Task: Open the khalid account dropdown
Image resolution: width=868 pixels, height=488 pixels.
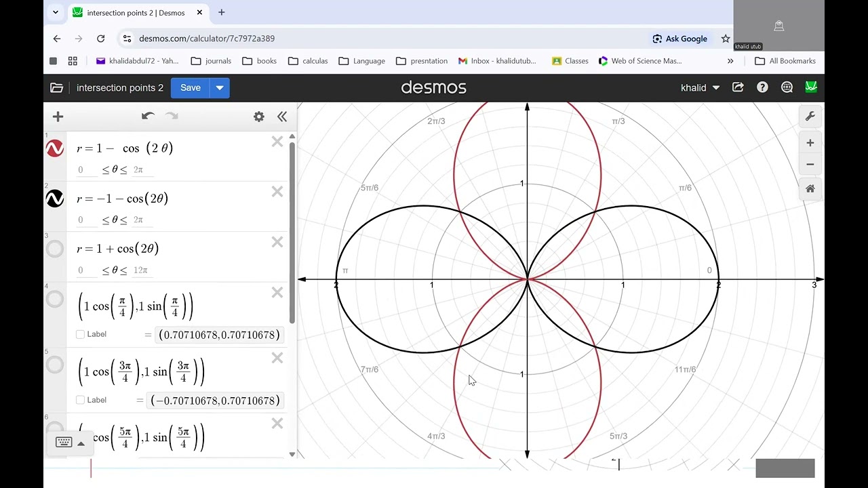Action: [701, 88]
